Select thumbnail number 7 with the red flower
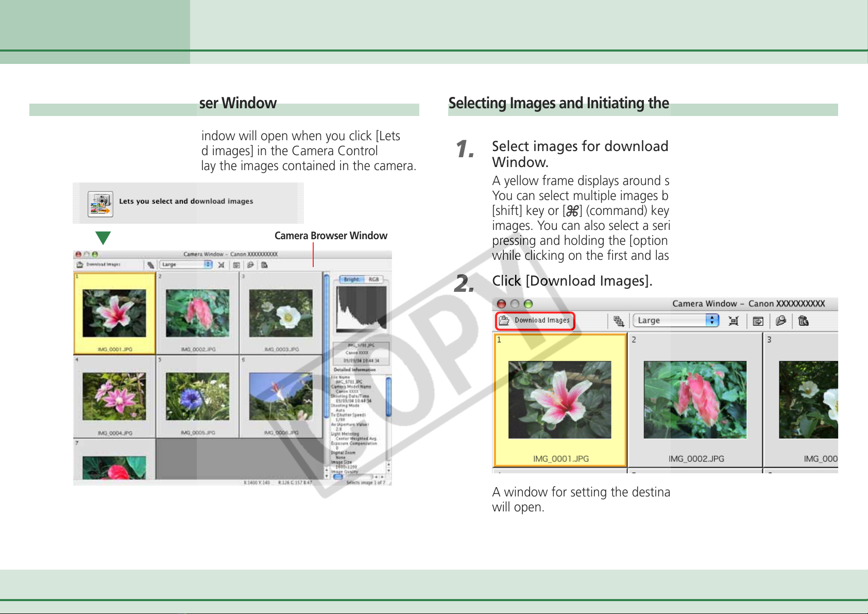Viewport: 868px width, 614px height. click(x=114, y=459)
